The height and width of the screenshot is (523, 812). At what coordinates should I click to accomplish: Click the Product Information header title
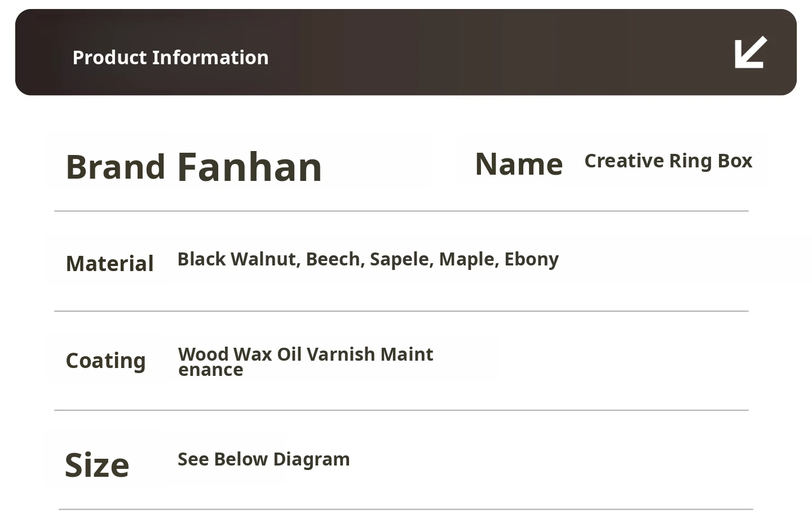point(170,57)
